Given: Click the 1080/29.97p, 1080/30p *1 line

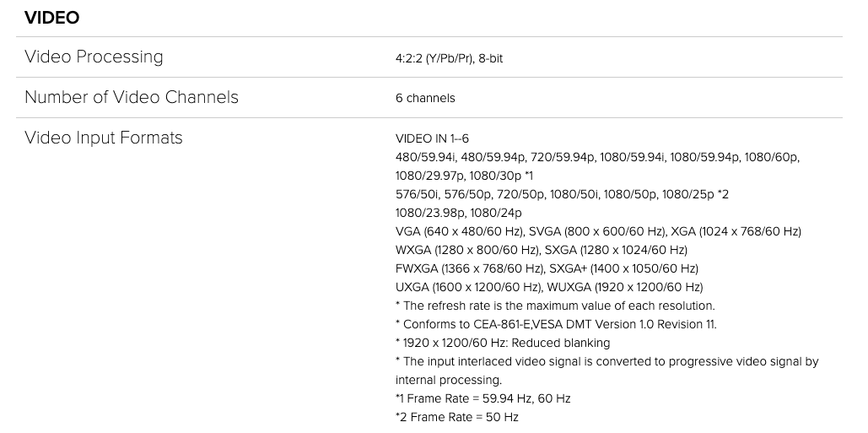Looking at the screenshot, I should [464, 176].
